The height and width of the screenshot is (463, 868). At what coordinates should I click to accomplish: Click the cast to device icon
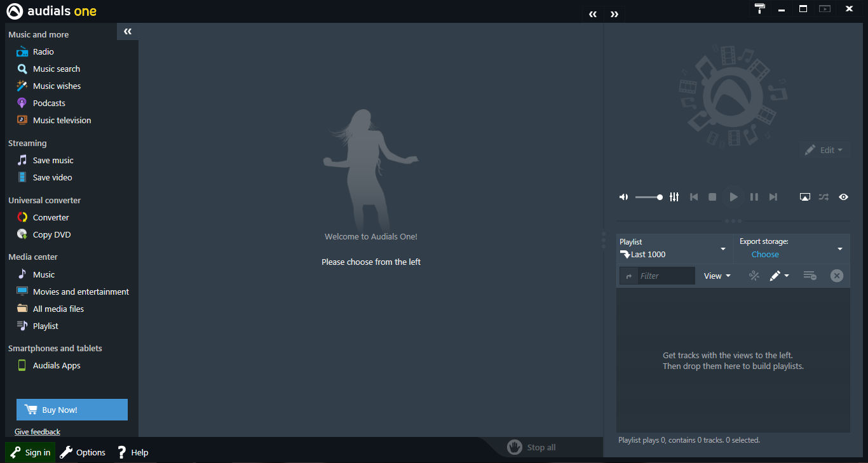point(805,197)
